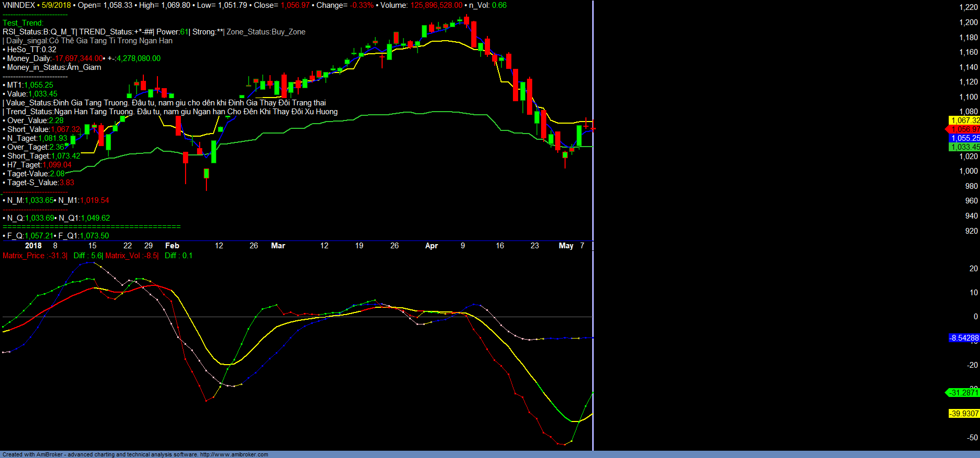Screen dimensions: 980x458
Task: Click the green -31.2871 indicator label
Action: (x=964, y=393)
